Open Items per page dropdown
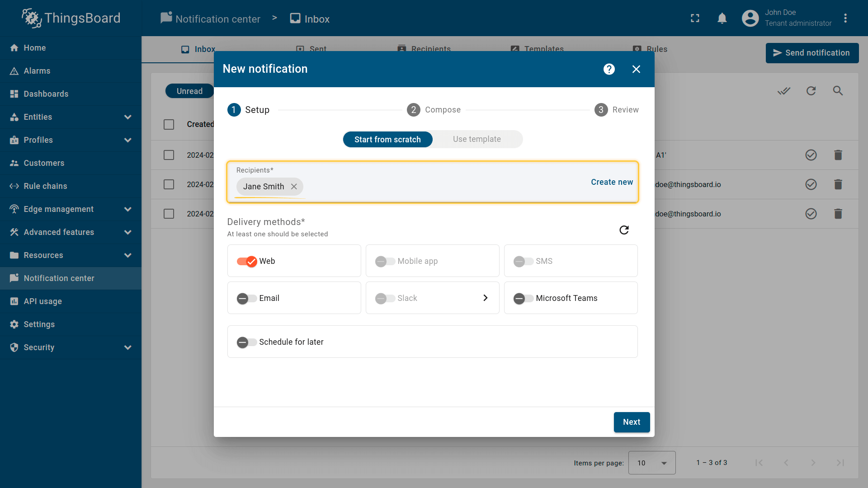The height and width of the screenshot is (488, 868). (651, 463)
